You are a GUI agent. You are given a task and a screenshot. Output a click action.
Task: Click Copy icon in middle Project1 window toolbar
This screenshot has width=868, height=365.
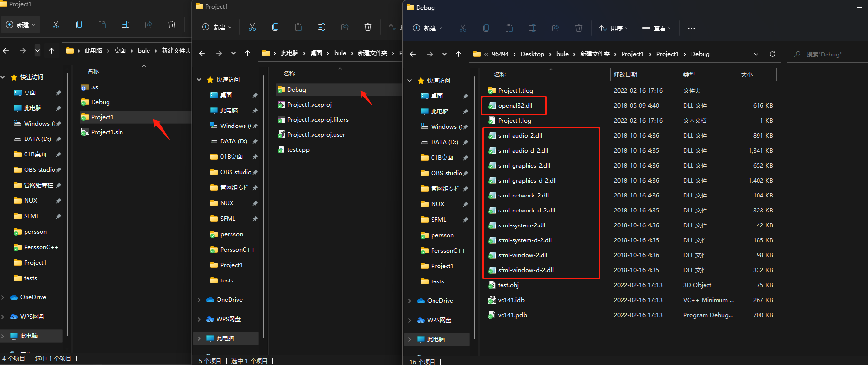[x=275, y=27]
